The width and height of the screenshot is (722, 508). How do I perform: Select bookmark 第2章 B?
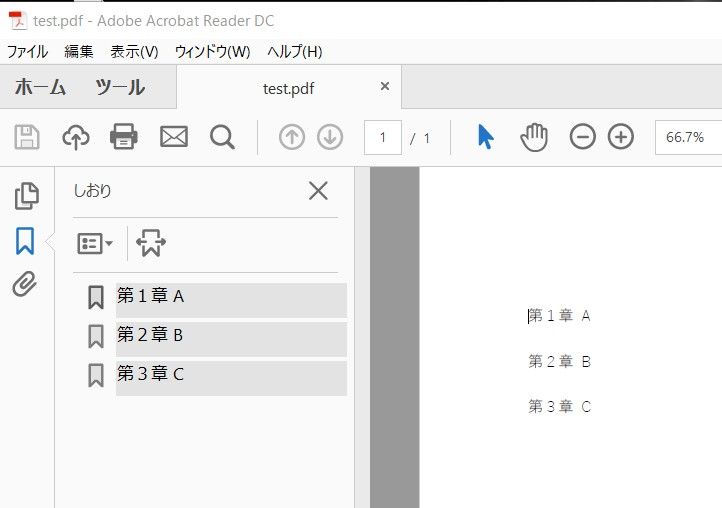[x=231, y=339]
